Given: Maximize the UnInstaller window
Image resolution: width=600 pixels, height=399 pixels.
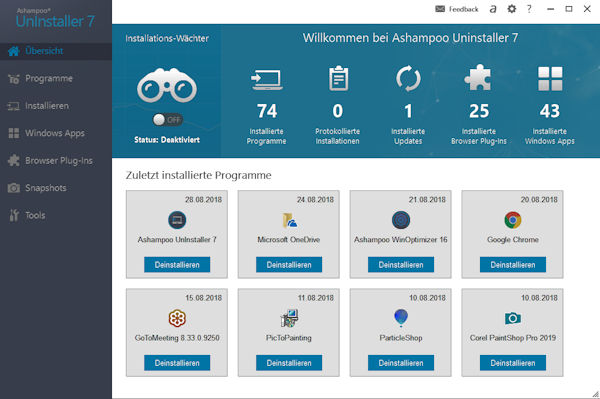Looking at the screenshot, I should (569, 9).
